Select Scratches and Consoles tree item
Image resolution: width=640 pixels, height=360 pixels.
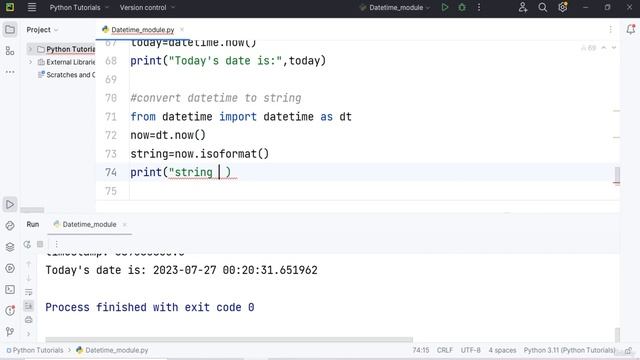[67, 75]
